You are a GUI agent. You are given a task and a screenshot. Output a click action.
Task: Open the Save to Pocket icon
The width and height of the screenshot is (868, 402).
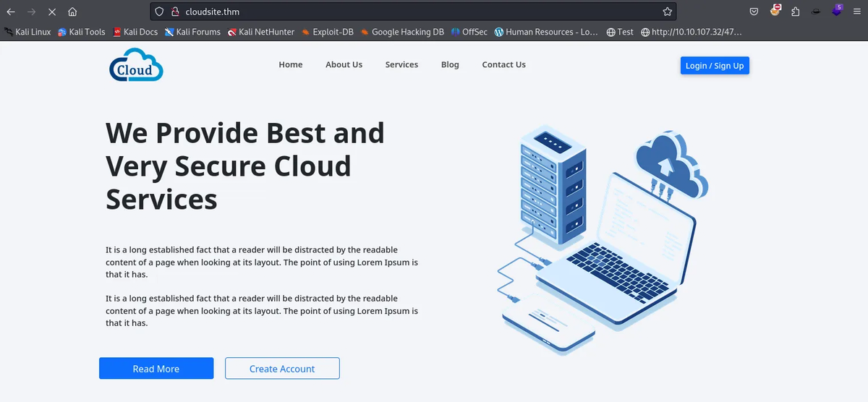tap(754, 12)
